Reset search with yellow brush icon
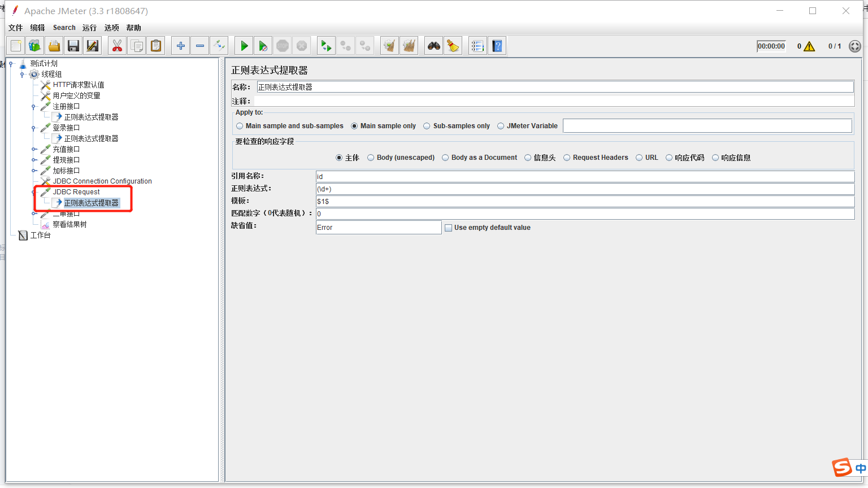 [x=453, y=46]
